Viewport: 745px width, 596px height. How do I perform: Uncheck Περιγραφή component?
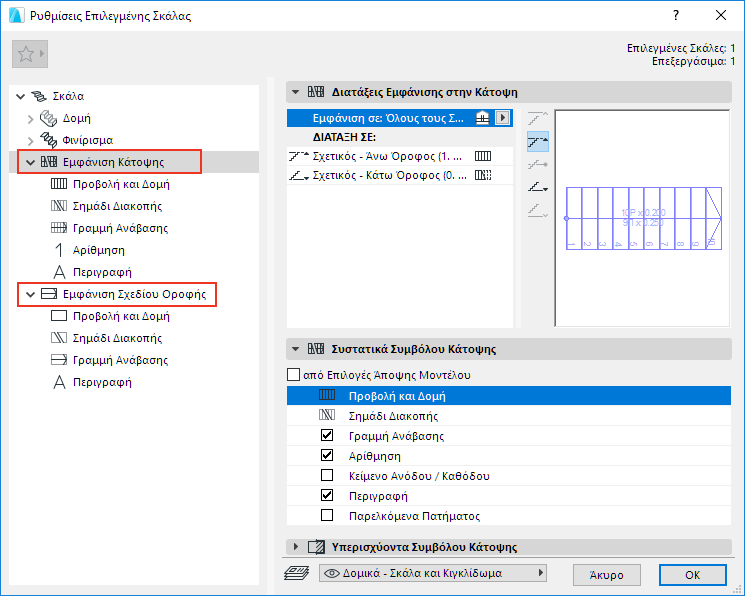[x=327, y=495]
